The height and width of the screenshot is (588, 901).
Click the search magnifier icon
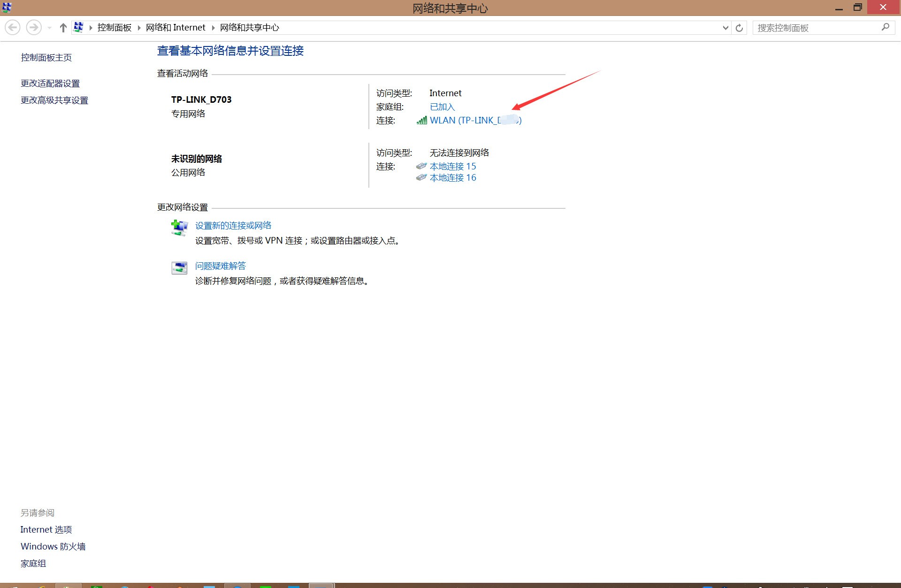tap(886, 27)
